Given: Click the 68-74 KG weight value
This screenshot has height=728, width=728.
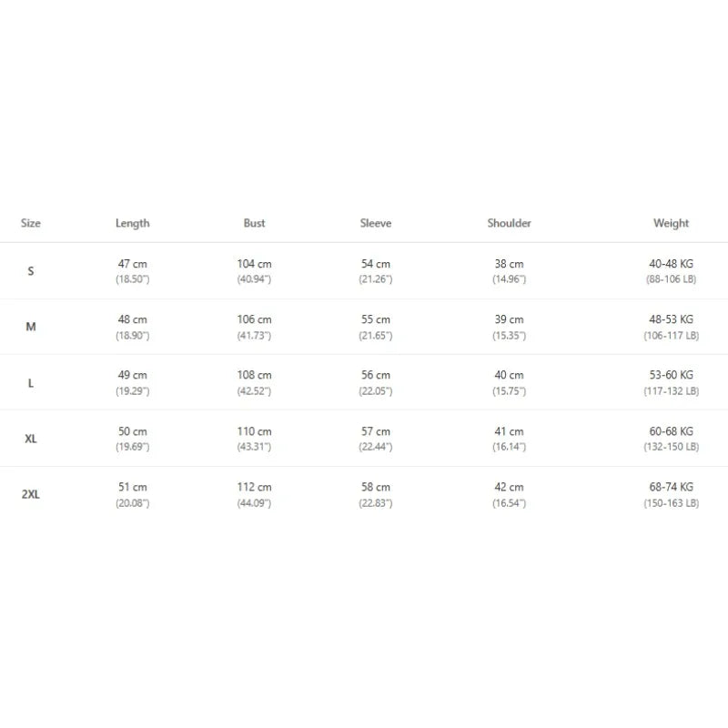Looking at the screenshot, I should tap(671, 487).
